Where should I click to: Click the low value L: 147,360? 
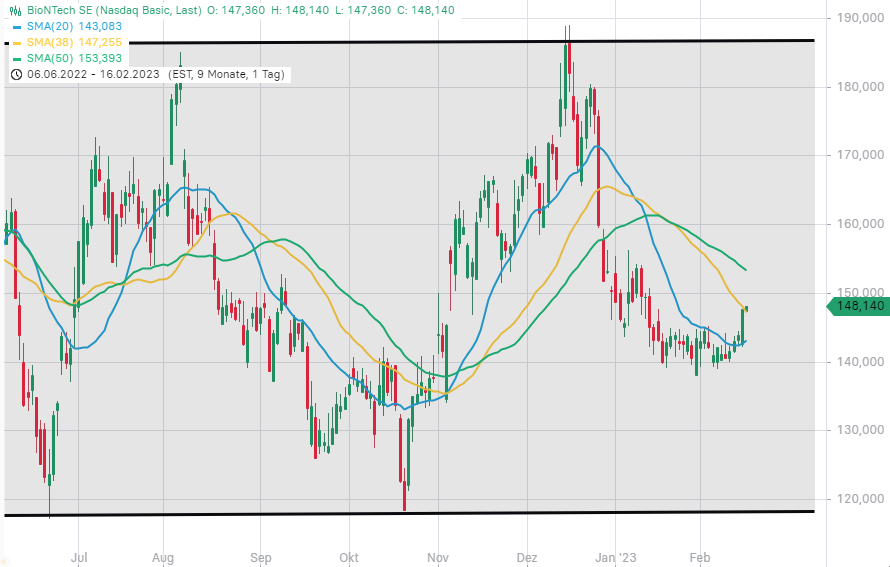click(x=363, y=10)
